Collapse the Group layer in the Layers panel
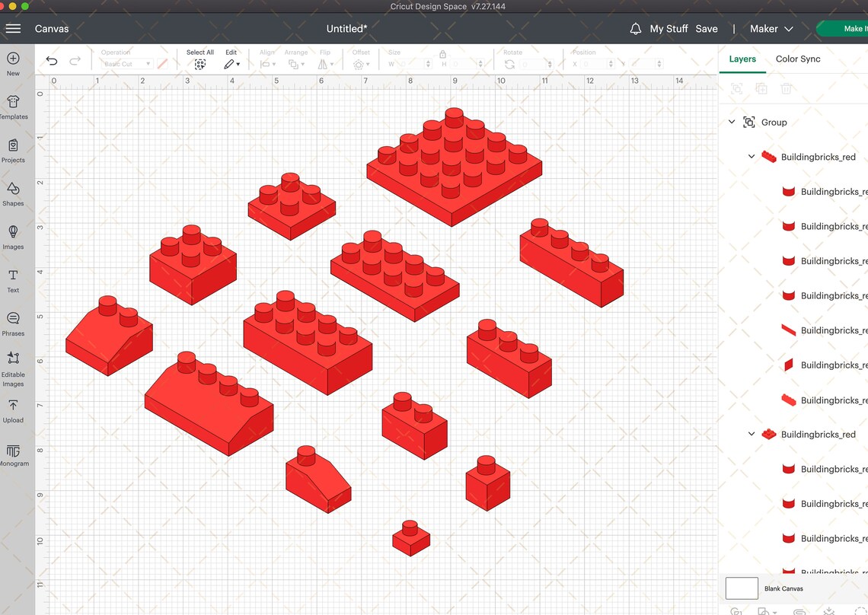868x615 pixels. coord(732,122)
